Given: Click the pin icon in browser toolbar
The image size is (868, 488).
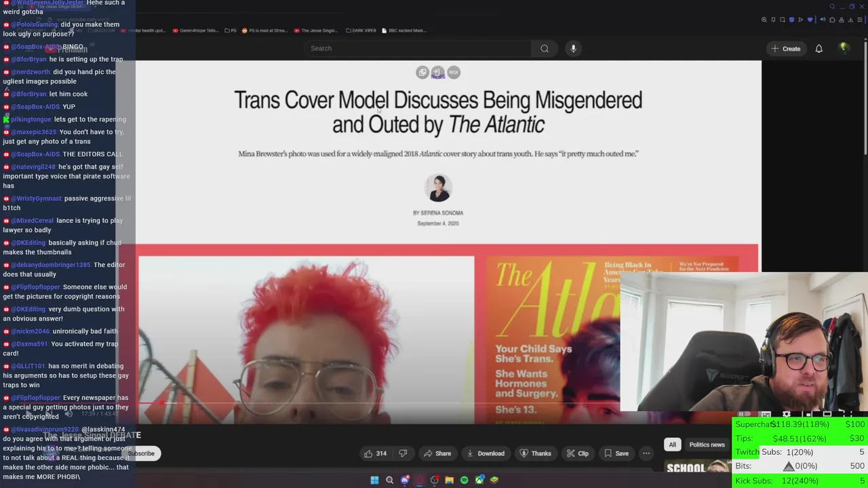Looking at the screenshot, I should (x=773, y=20).
